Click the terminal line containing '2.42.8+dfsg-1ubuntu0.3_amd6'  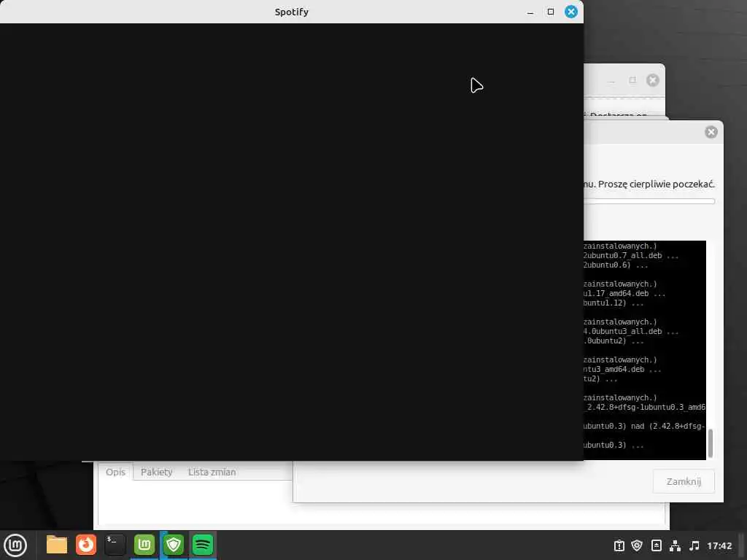645,407
